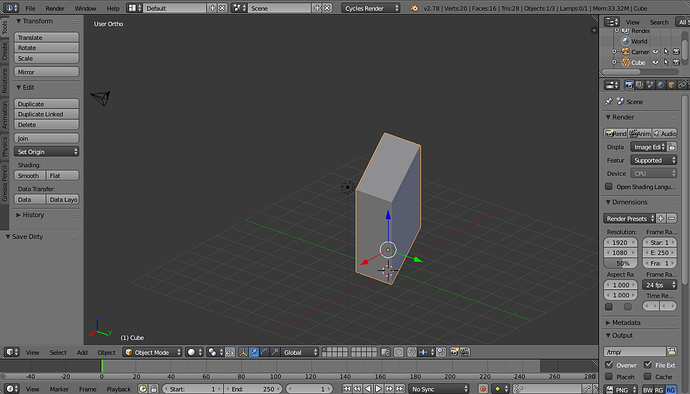Click the Smooth shading button
Screen dimensions: 690x394
coord(29,176)
